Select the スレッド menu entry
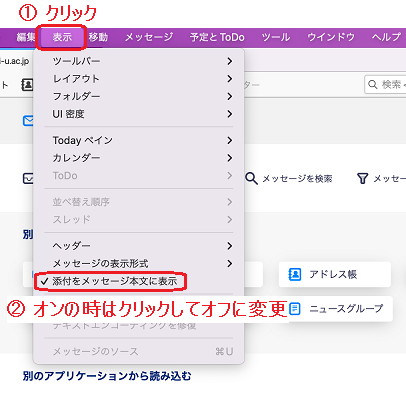Viewport: 406px width, 395px height. click(139, 219)
